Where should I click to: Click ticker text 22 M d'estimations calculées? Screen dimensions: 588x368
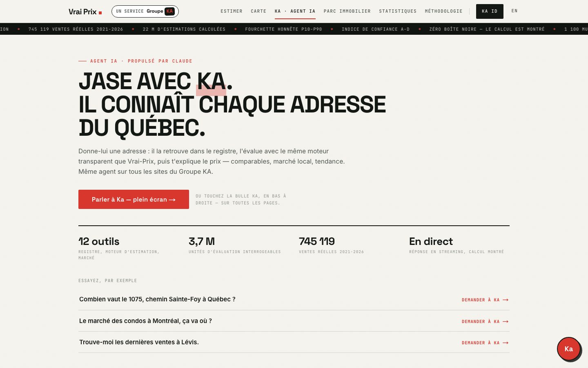point(184,29)
